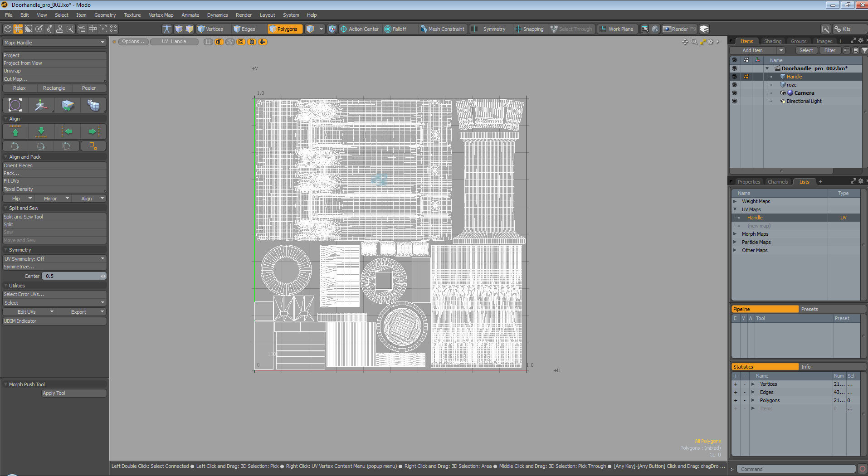The image size is (868, 476).
Task: Click the Peeler button
Action: (x=89, y=88)
